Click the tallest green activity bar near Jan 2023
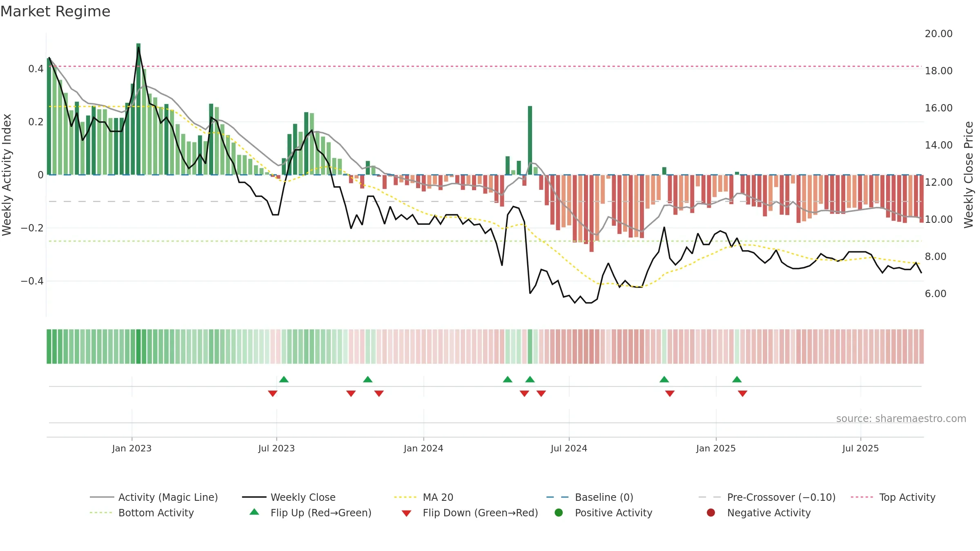Screen dimensions: 980x551 (x=138, y=109)
